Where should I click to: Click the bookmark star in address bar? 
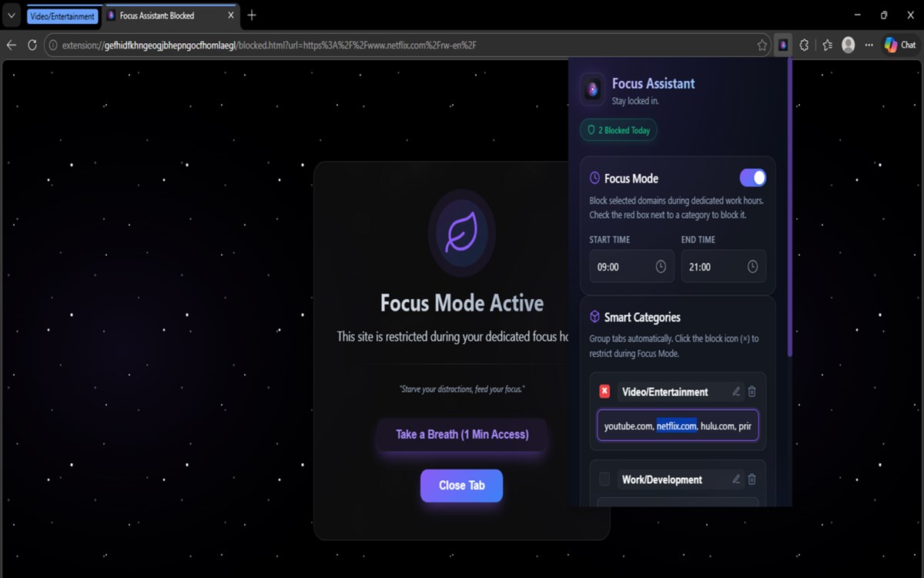[x=762, y=45]
